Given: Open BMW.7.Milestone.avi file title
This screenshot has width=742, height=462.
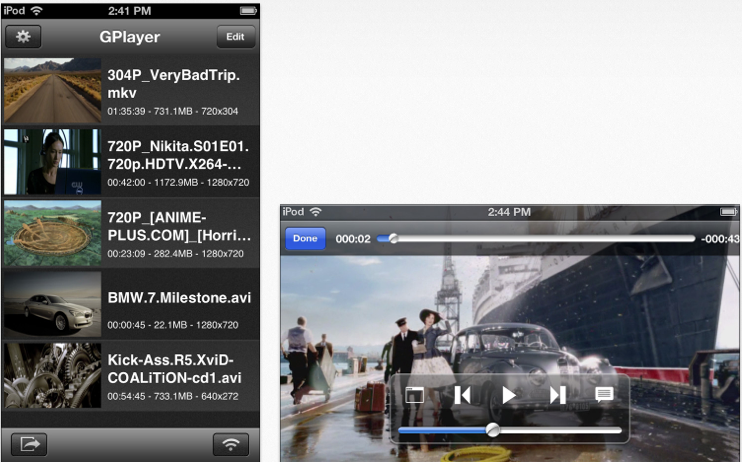Looking at the screenshot, I should [x=179, y=298].
